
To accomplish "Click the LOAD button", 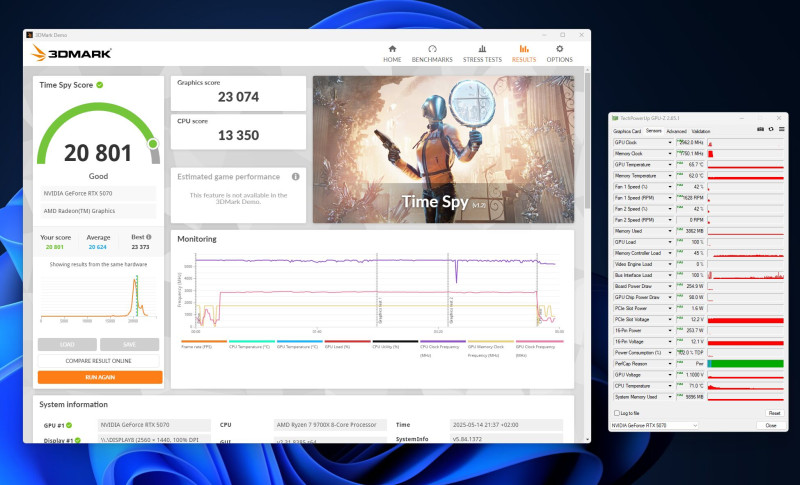I will (67, 344).
